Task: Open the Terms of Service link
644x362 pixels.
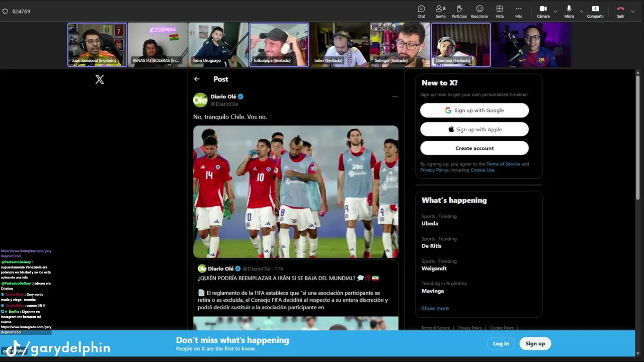Action: [503, 164]
